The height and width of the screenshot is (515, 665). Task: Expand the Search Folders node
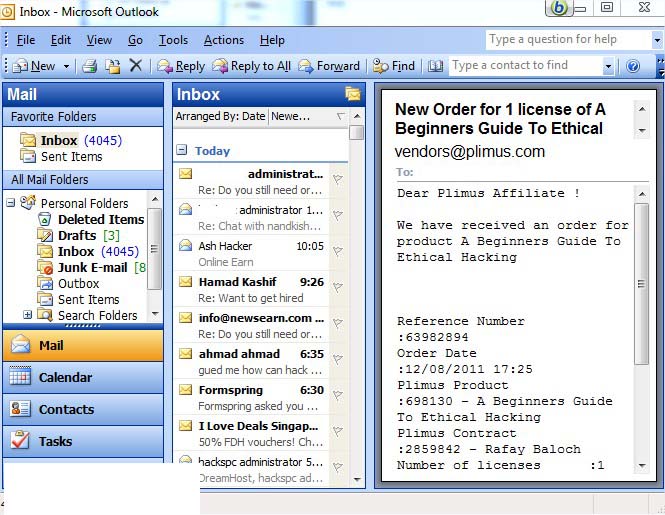28,315
